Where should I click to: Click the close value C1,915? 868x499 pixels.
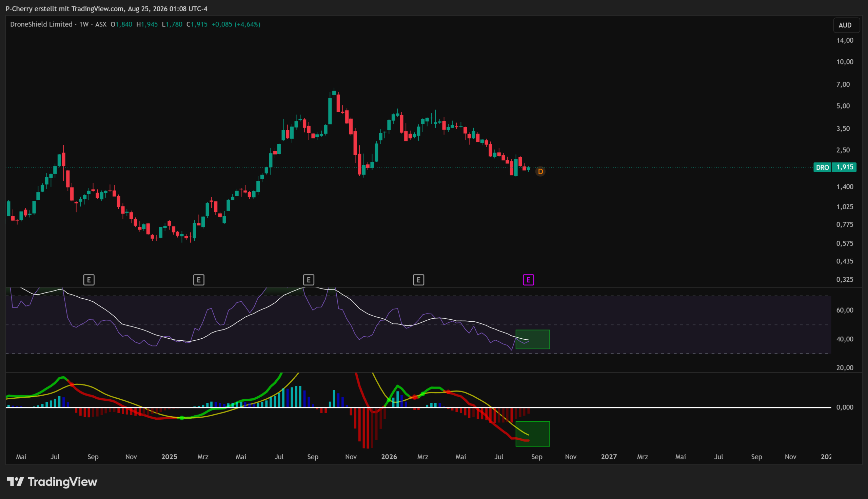point(197,24)
